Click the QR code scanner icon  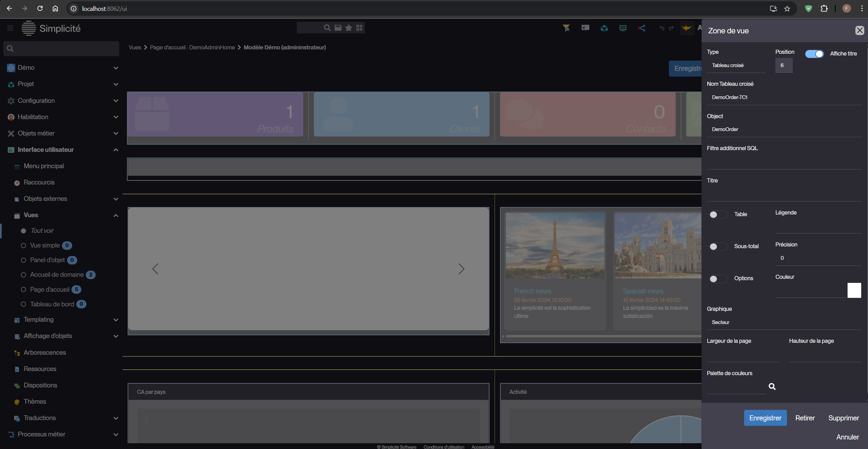(x=359, y=28)
